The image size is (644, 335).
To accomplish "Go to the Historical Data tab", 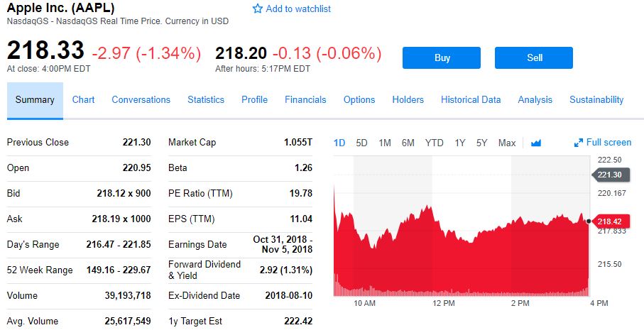I will click(x=471, y=100).
